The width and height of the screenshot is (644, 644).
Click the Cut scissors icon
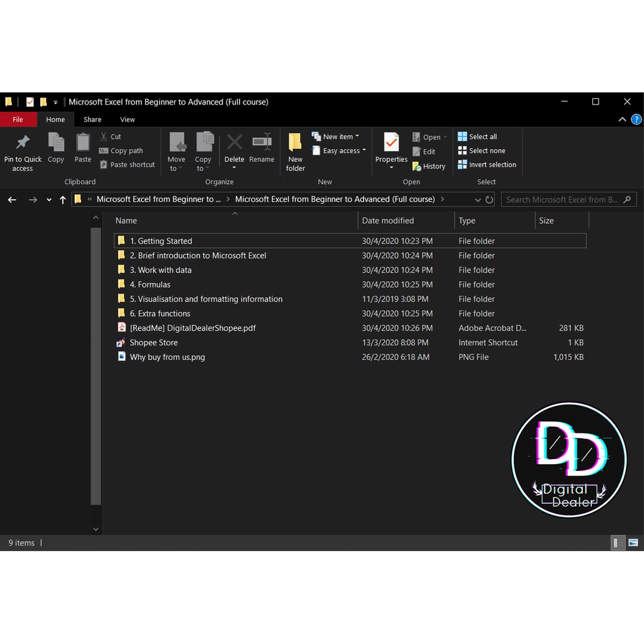tap(104, 136)
